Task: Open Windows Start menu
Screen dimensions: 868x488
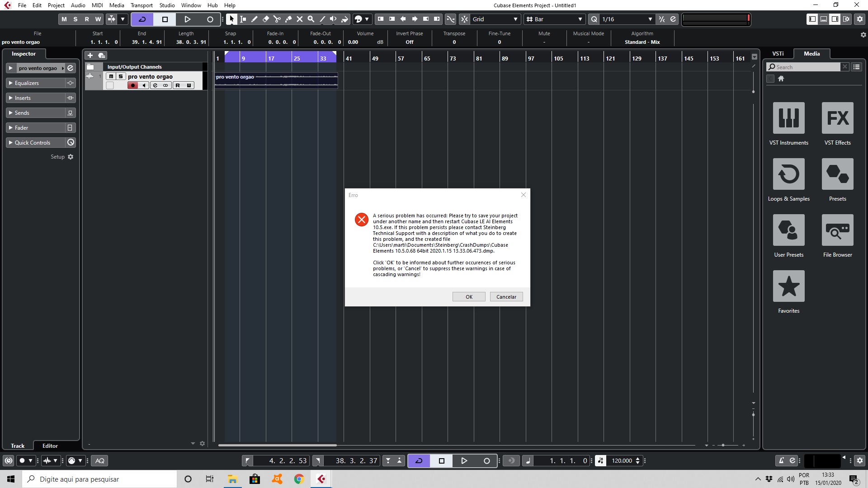Action: tap(11, 479)
